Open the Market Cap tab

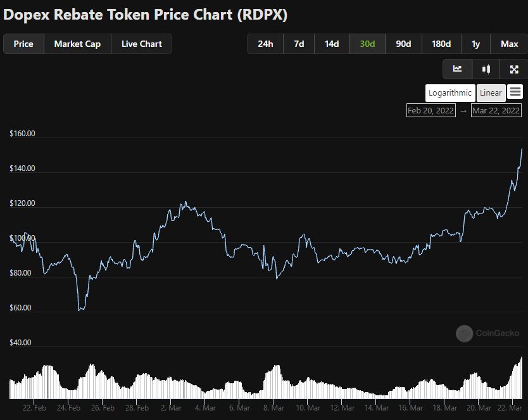pos(77,44)
